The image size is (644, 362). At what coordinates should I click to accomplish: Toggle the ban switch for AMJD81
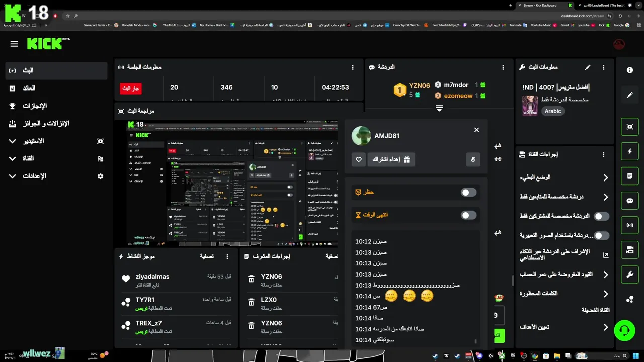pos(469,192)
